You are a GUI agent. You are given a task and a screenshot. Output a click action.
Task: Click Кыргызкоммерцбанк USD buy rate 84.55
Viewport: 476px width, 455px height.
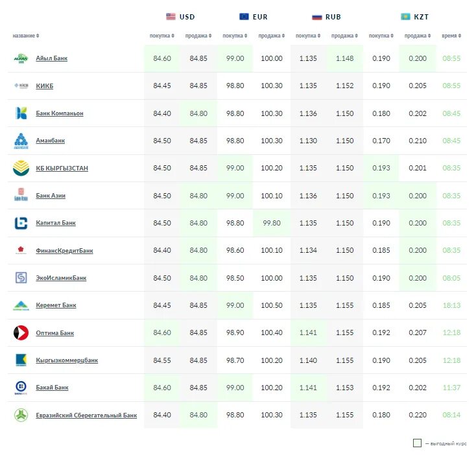pyautogui.click(x=162, y=360)
